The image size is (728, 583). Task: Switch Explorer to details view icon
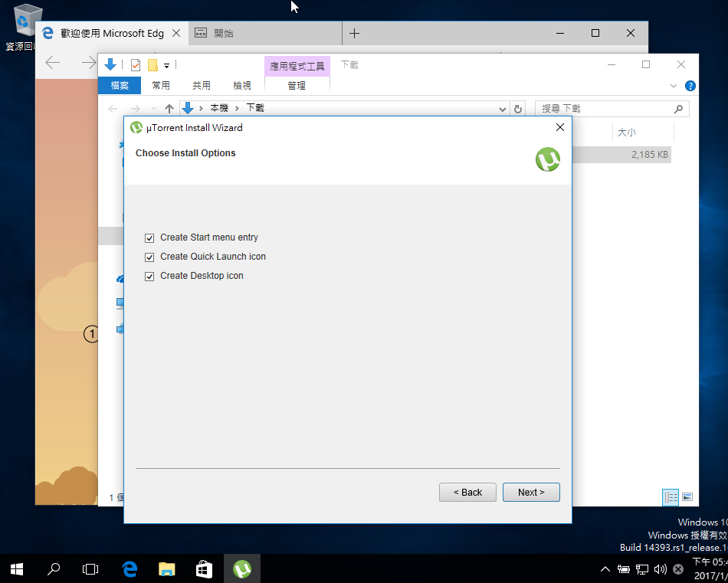(x=671, y=497)
